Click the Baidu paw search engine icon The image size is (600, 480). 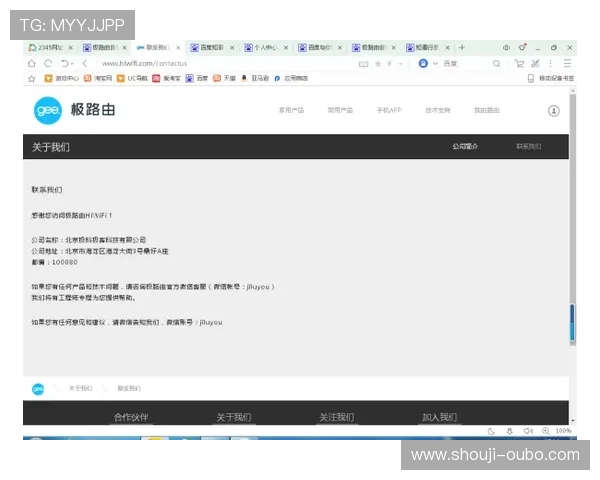pyautogui.click(x=423, y=64)
